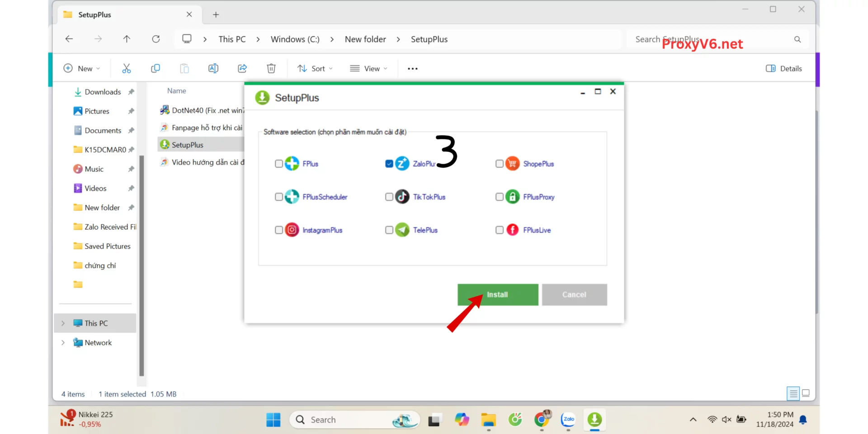Screen dimensions: 868x434
Task: Switch to large thumbnails view icon
Action: 806,393
